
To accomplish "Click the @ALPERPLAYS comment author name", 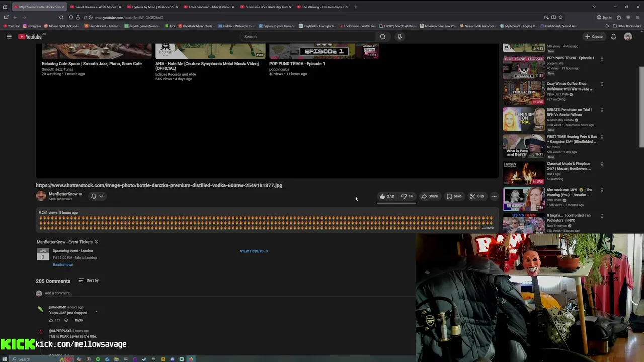I will 60,331.
